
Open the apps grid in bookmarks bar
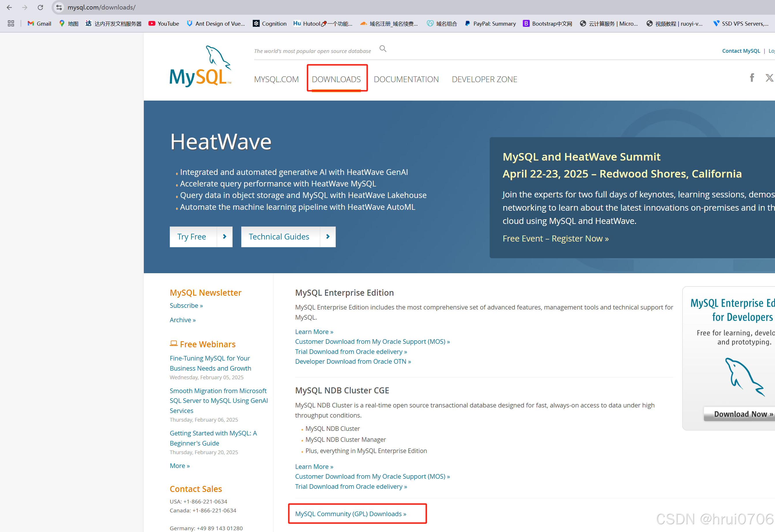[11, 23]
